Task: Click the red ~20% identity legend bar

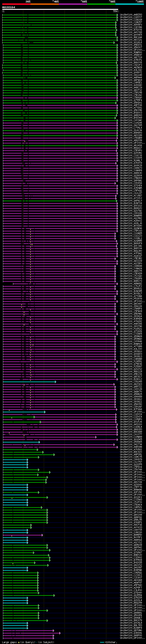Action: point(16,4)
